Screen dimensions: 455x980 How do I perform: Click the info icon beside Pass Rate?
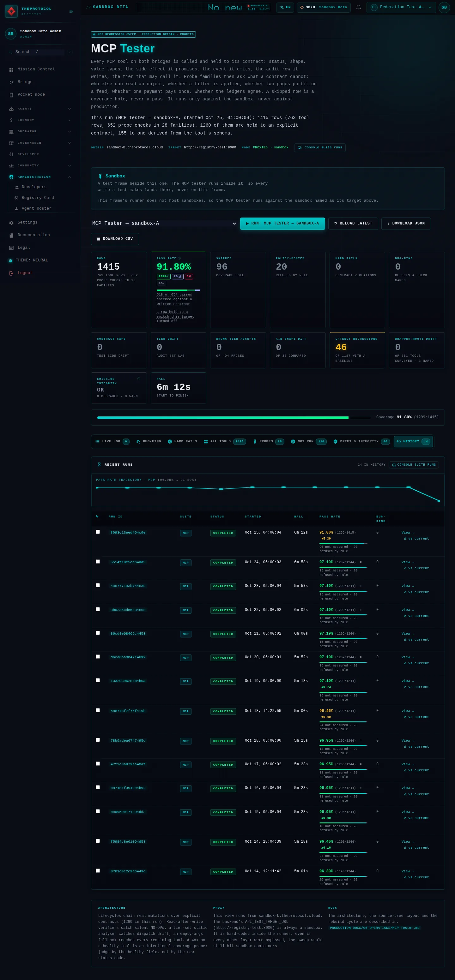(x=179, y=258)
